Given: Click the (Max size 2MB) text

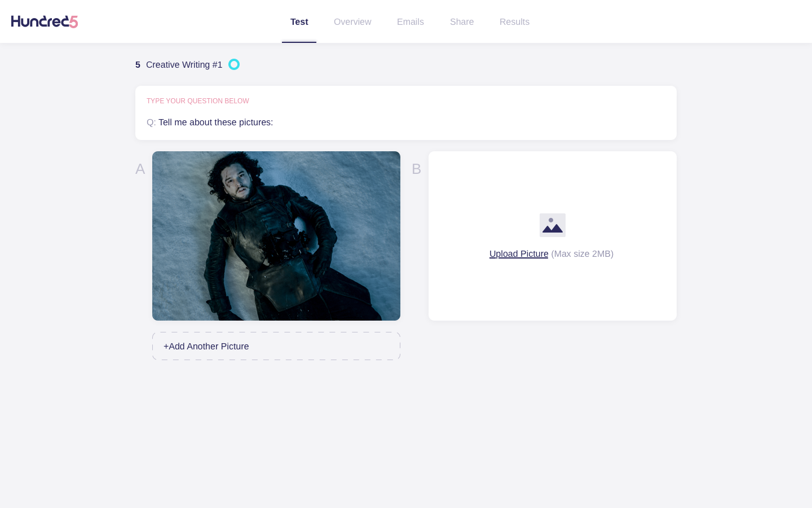Looking at the screenshot, I should [x=582, y=254].
